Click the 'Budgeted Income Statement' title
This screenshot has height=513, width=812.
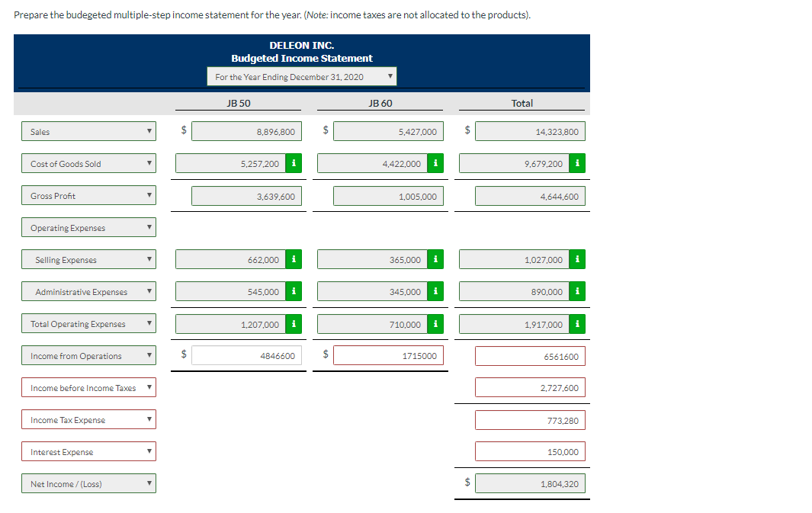coord(302,58)
